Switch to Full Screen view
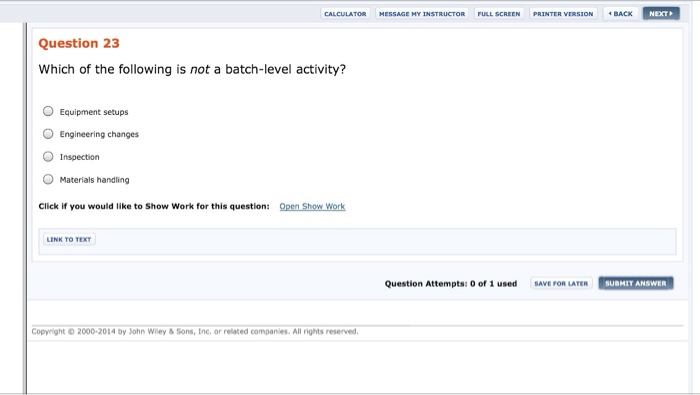700x395 pixels. coord(499,14)
